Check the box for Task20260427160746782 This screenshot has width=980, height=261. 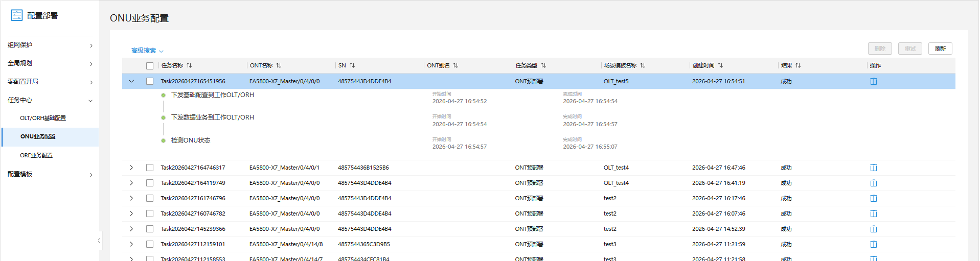coord(150,213)
